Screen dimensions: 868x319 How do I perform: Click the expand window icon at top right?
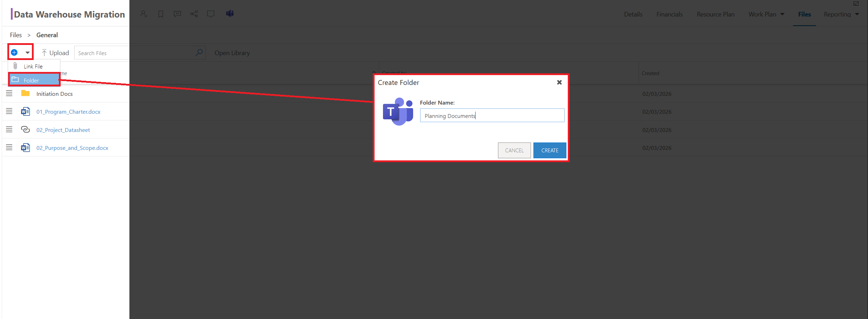[x=856, y=4]
